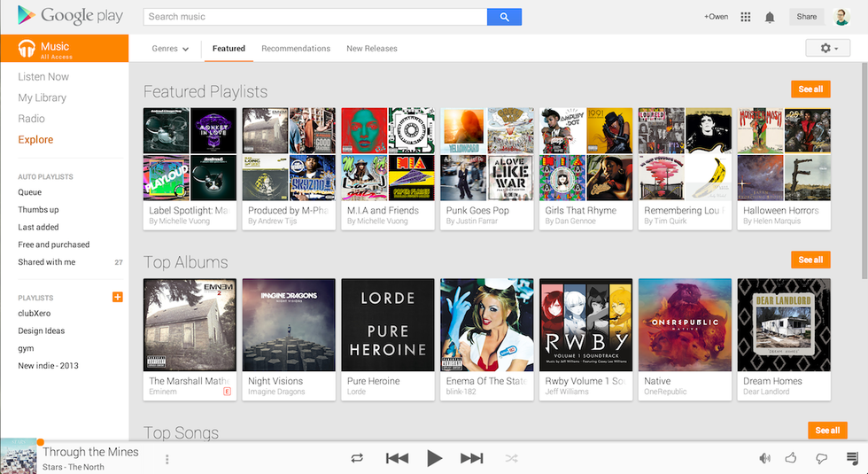Viewport: 868px width, 474px height.
Task: Go to the previous track
Action: pos(397,458)
